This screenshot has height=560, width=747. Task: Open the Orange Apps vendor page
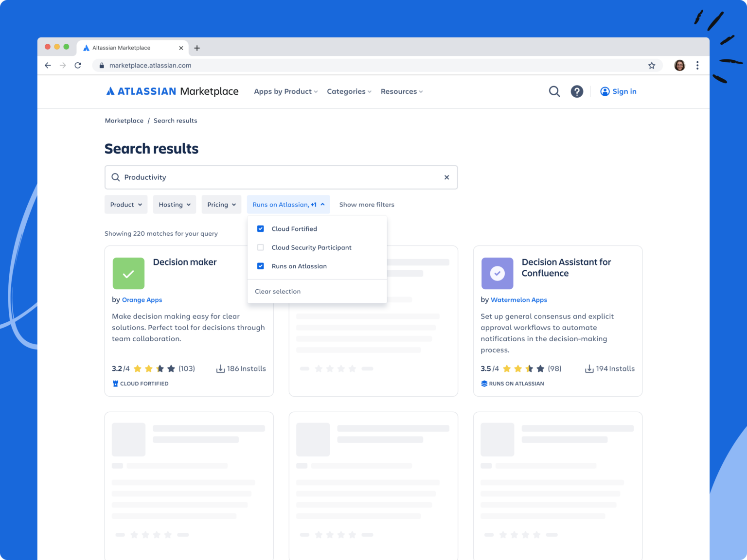(x=142, y=299)
